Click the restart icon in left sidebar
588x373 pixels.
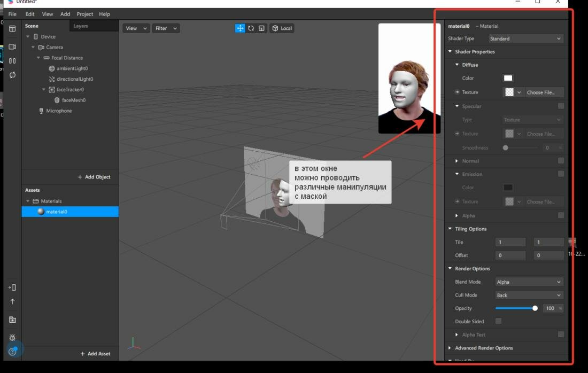click(x=12, y=75)
